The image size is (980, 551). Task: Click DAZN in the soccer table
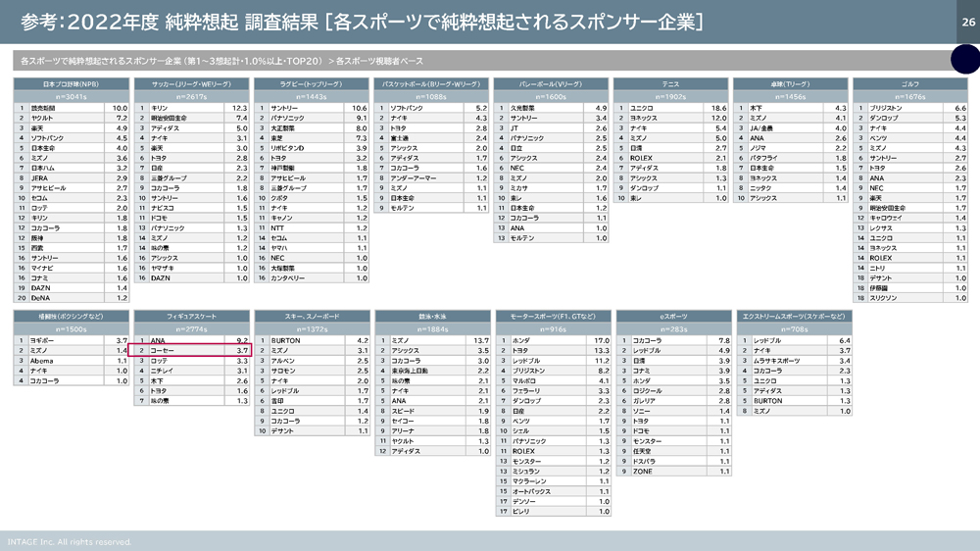click(160, 278)
